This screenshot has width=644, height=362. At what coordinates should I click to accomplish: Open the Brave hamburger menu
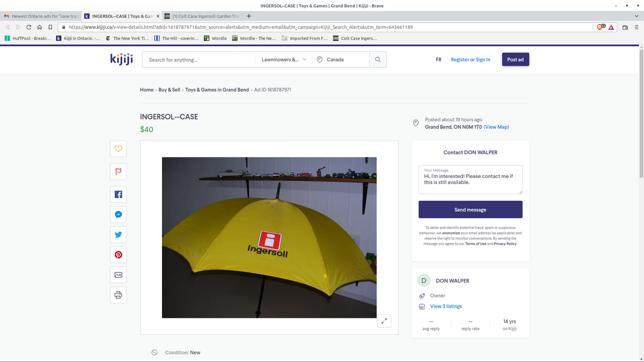(635, 27)
